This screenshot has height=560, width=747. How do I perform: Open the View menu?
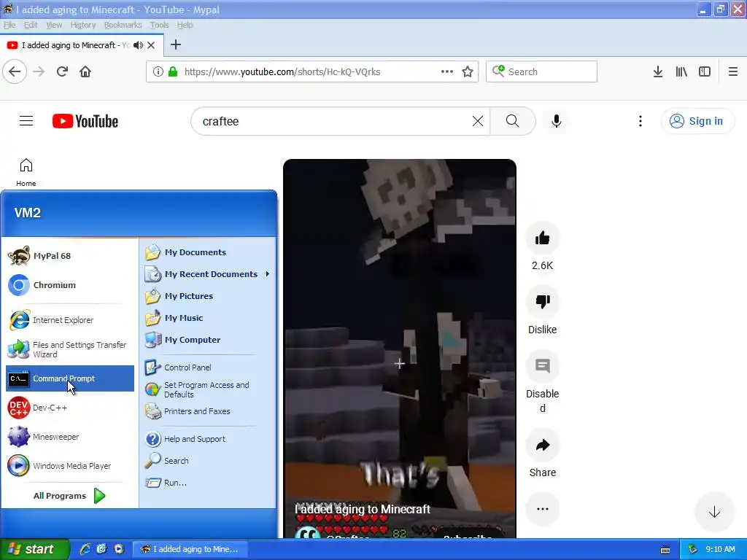click(x=54, y=25)
